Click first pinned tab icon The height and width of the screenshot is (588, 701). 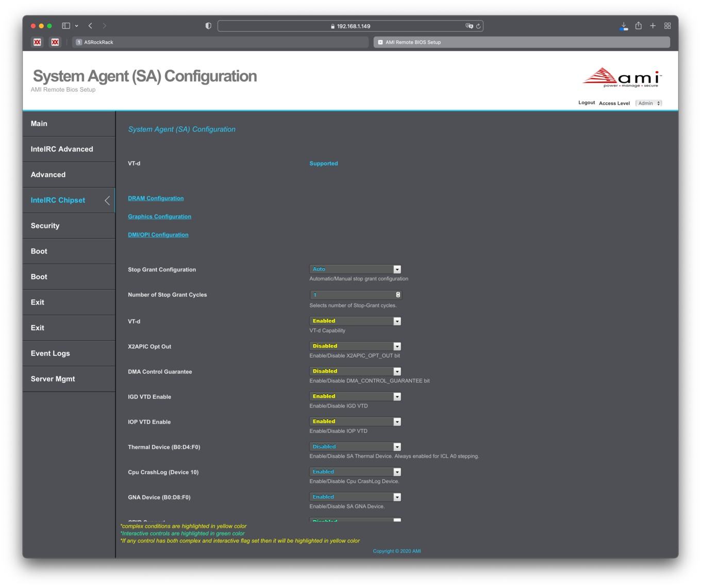37,42
